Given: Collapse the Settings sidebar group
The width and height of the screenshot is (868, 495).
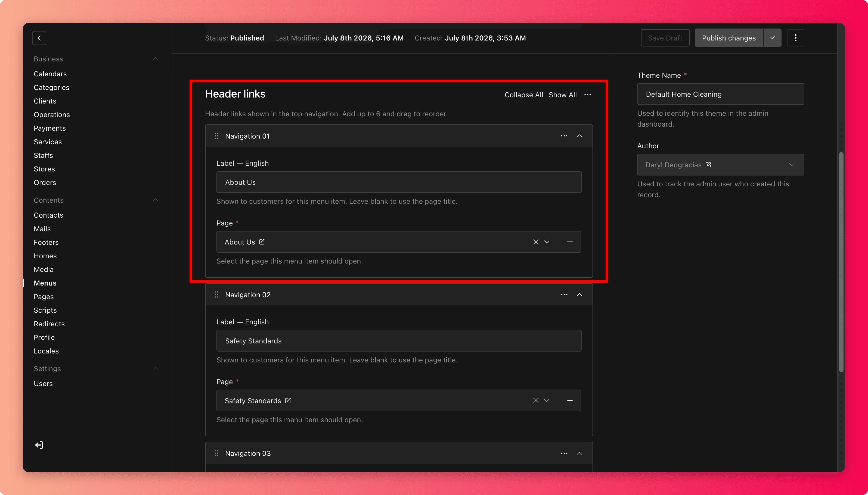Looking at the screenshot, I should click(x=156, y=368).
